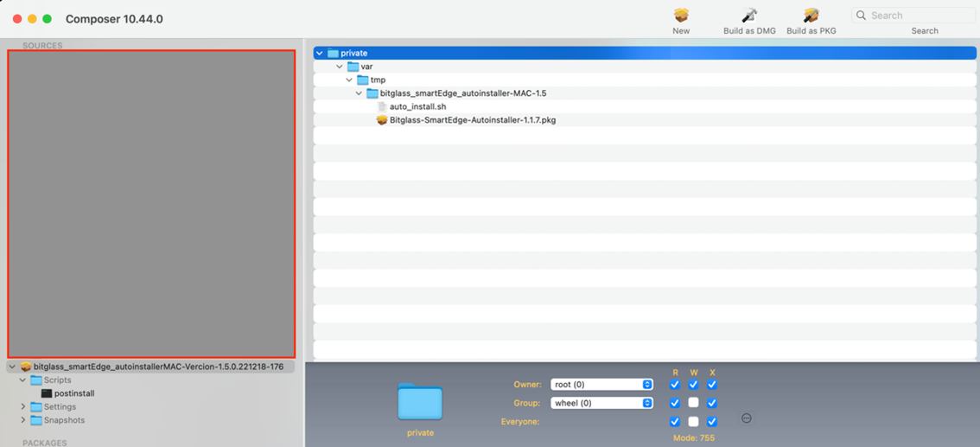Select the auto_install.sh file icon
The width and height of the screenshot is (980, 447).
pos(382,107)
